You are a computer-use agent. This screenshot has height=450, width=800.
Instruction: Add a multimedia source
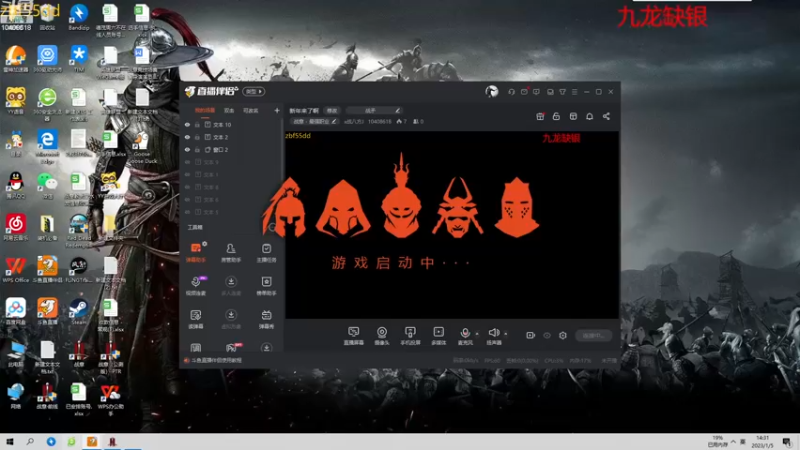(x=439, y=336)
